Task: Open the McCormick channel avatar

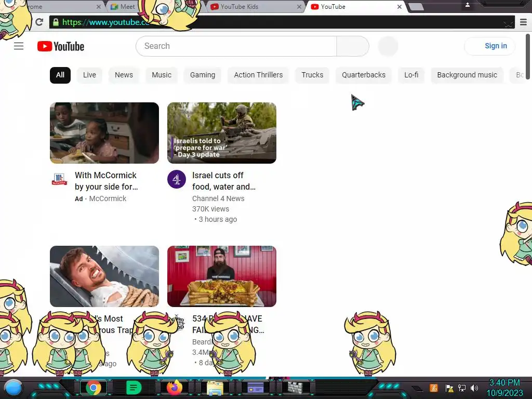Action: tap(59, 179)
